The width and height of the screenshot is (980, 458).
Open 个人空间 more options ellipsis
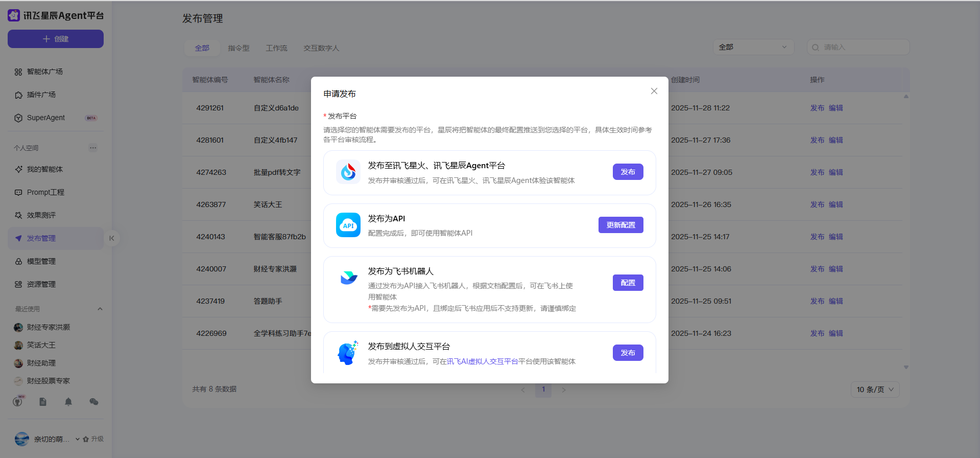coord(93,148)
